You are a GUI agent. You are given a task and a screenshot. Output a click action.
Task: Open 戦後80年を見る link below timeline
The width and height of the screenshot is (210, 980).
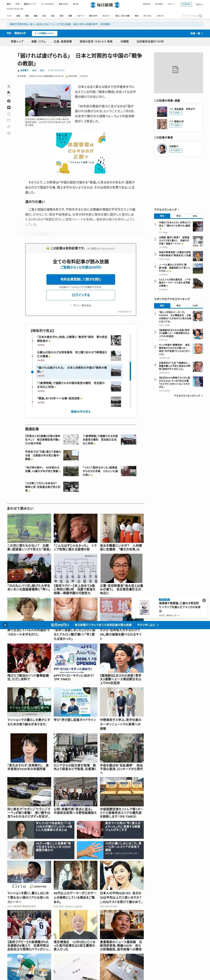pos(81,412)
